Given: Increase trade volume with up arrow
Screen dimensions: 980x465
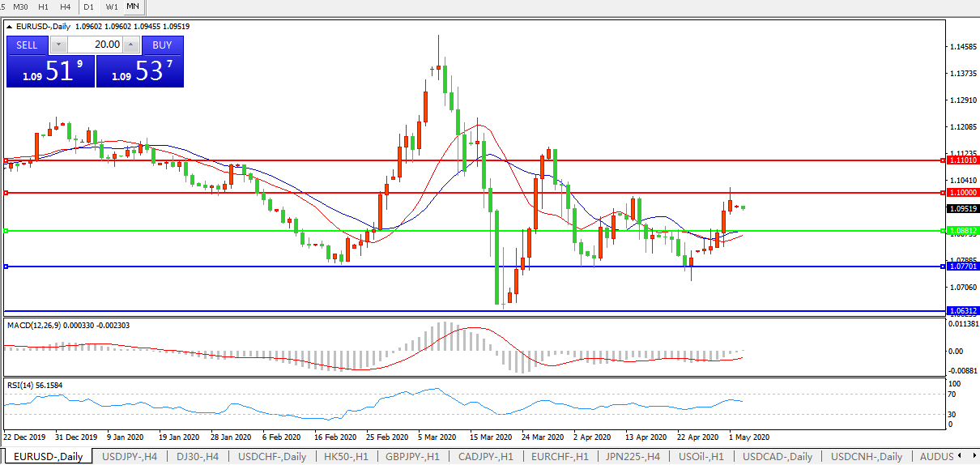Looking at the screenshot, I should pos(132,45).
